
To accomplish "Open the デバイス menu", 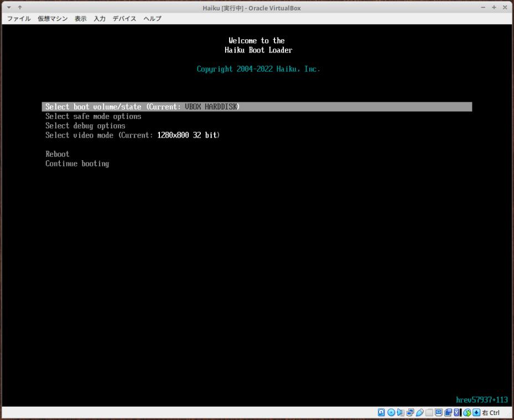I will (124, 19).
